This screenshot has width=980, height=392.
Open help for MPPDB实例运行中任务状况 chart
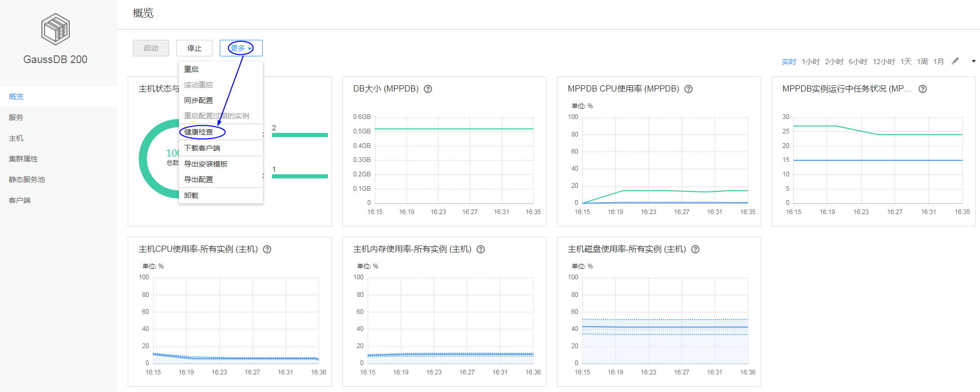[x=922, y=89]
